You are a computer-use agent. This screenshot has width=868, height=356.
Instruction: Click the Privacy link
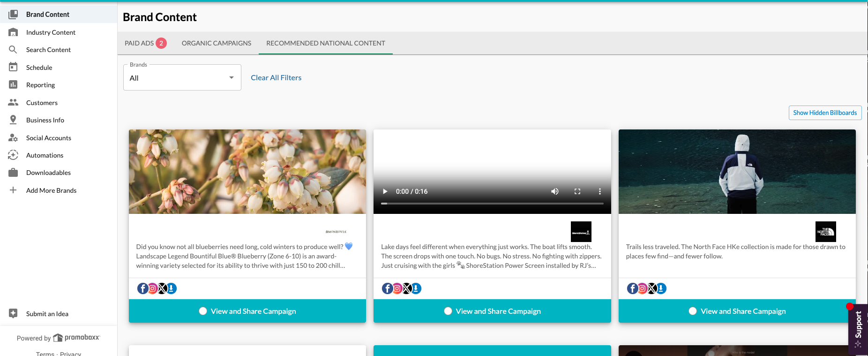[x=70, y=353]
